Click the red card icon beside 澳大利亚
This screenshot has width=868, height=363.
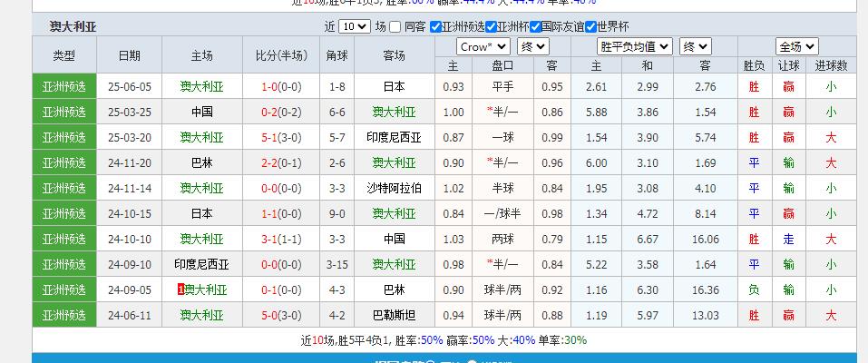coord(181,289)
